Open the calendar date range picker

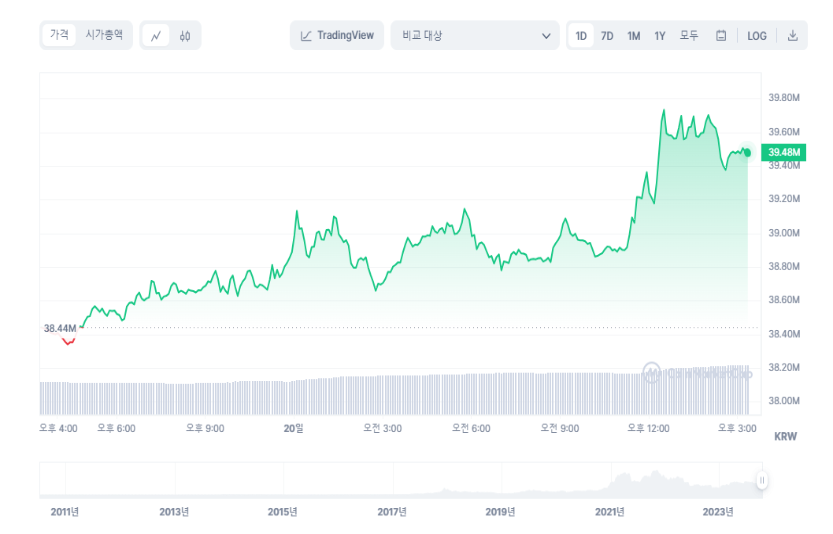pos(721,36)
